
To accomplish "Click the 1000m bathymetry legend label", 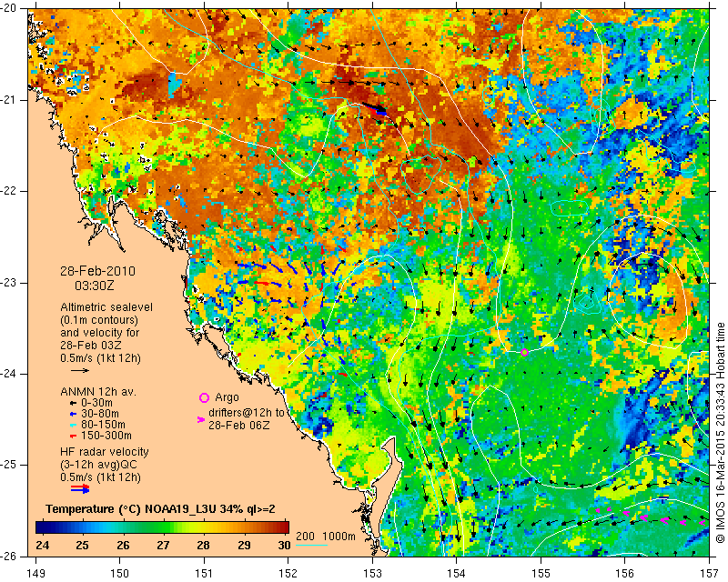I will (x=339, y=537).
